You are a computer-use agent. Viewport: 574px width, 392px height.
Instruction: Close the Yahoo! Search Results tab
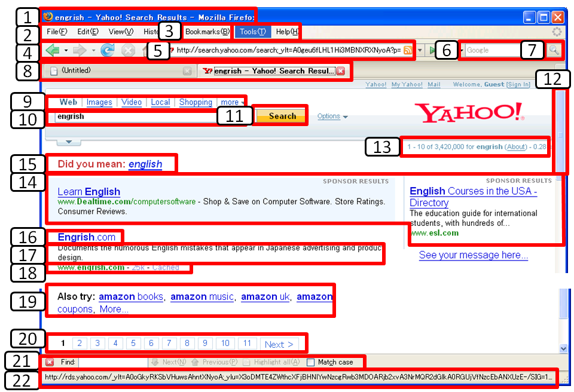(340, 71)
